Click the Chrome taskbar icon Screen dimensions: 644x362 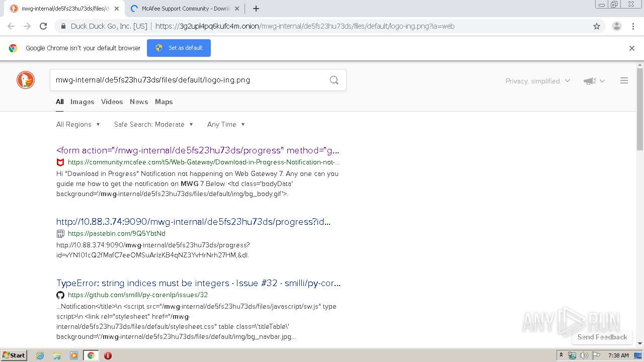pyautogui.click(x=91, y=355)
